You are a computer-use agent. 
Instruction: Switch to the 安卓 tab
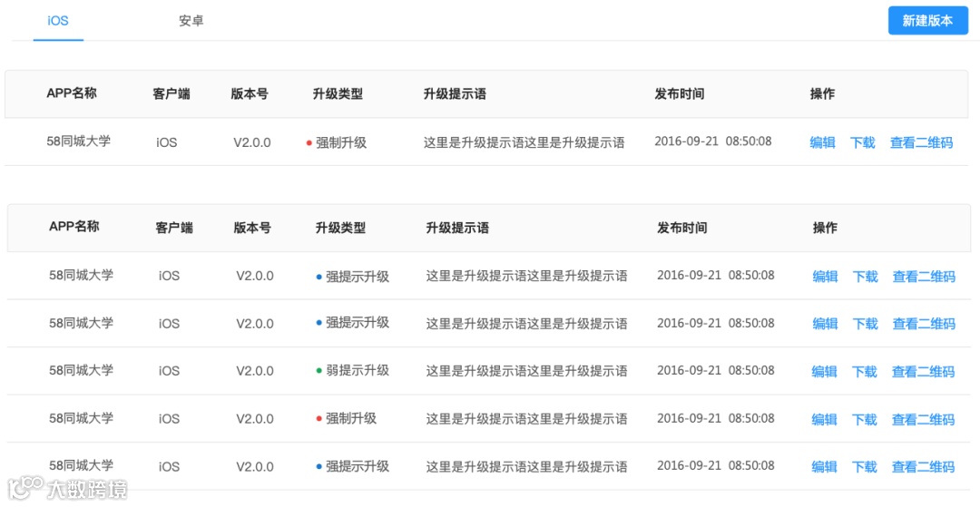click(191, 21)
